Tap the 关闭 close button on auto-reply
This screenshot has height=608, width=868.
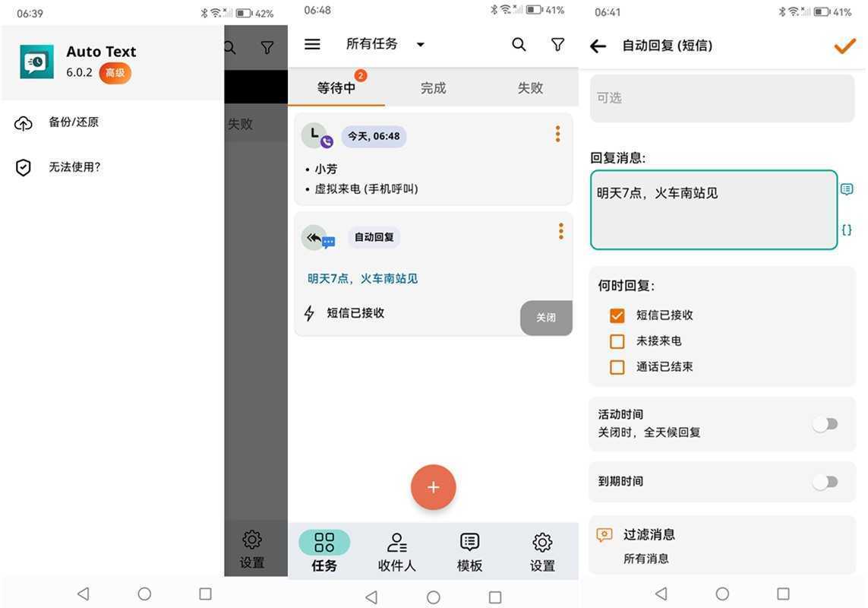pos(545,318)
